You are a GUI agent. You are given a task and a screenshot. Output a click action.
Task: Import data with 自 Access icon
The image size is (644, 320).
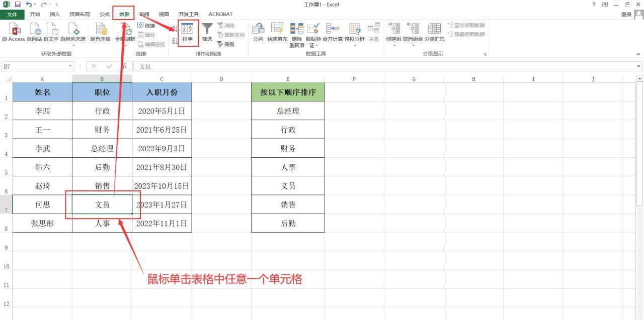(x=14, y=32)
